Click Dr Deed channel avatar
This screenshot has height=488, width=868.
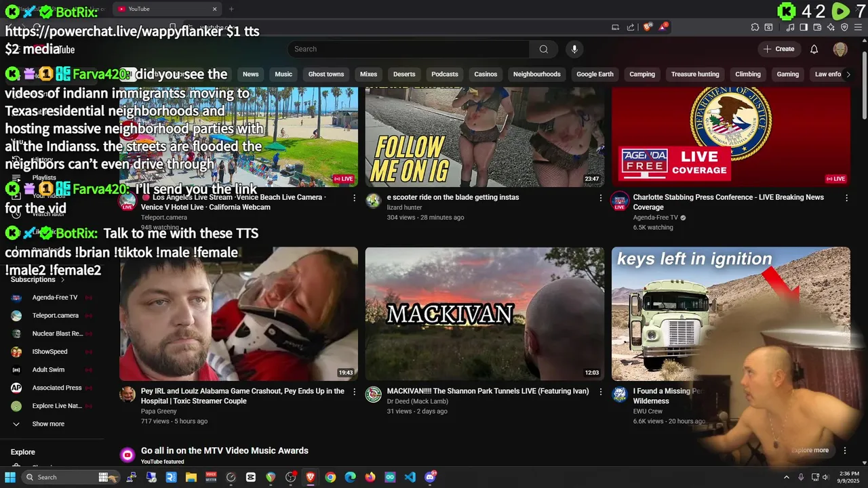[373, 394]
